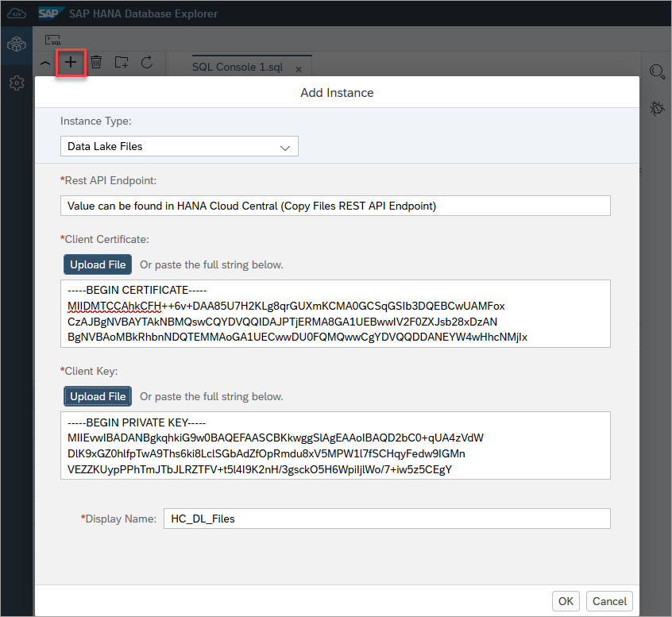This screenshot has width=672, height=617.
Task: Click the trash icon to delete an instance
Action: click(96, 62)
